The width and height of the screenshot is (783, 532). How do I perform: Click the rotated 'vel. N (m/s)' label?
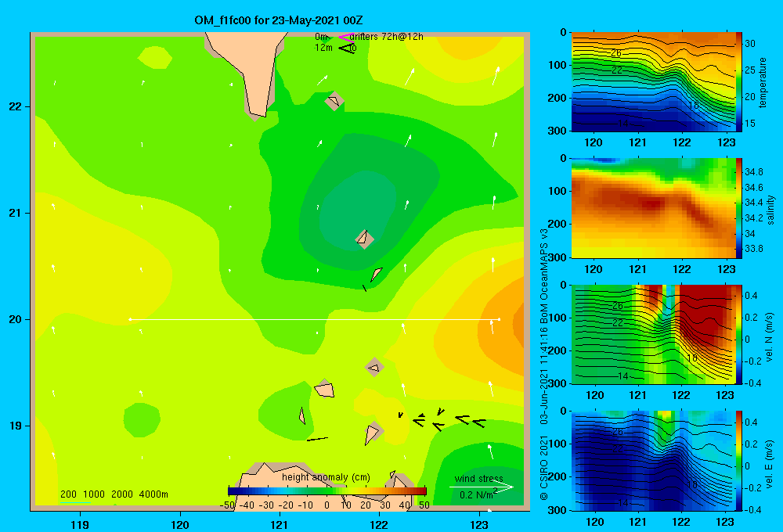[x=770, y=337]
